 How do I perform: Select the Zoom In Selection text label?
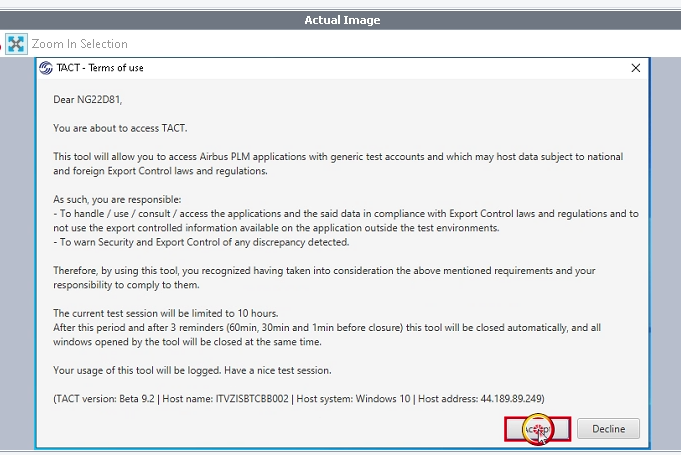79,44
